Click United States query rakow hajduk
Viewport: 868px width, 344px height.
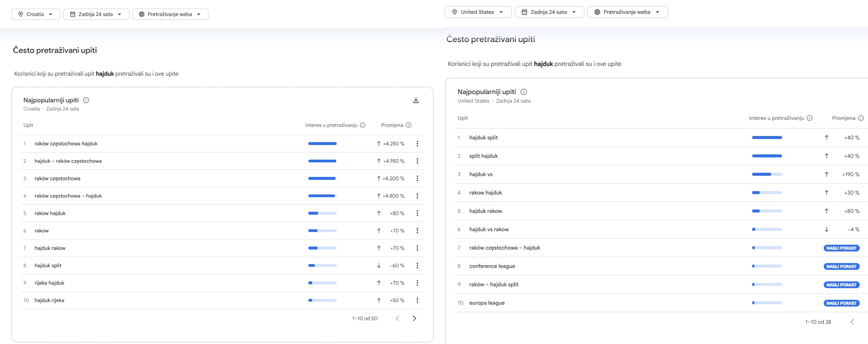pyautogui.click(x=485, y=193)
